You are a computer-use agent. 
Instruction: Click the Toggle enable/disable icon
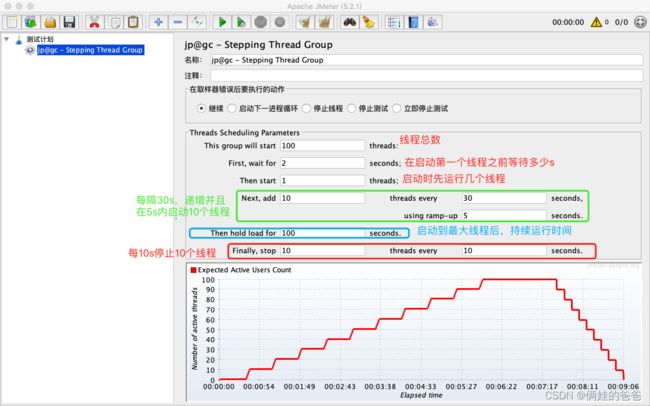tap(197, 22)
